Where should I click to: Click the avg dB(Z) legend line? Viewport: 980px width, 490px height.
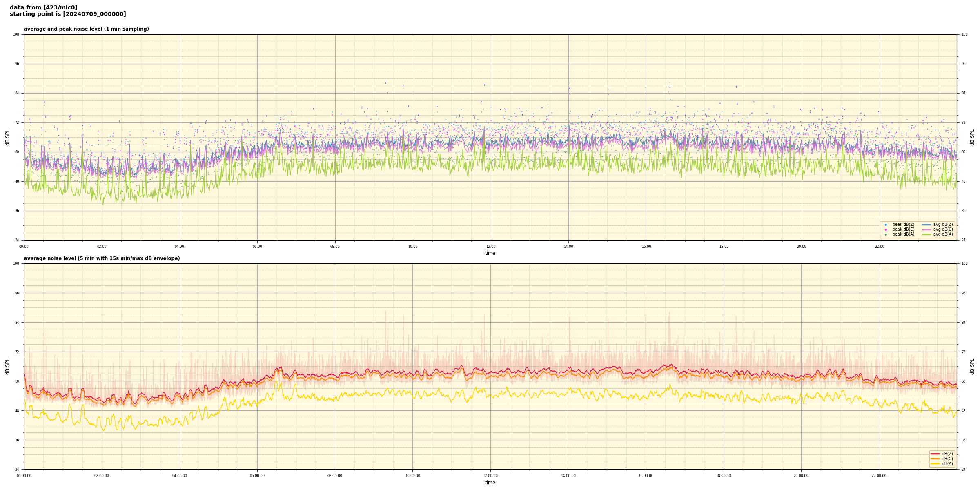[x=927, y=225]
